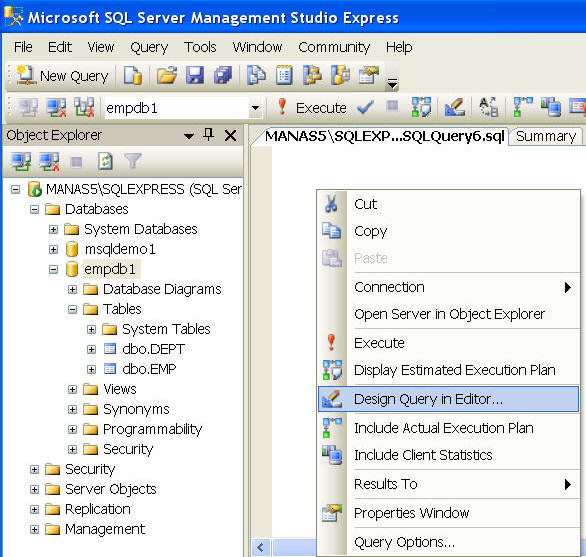Click the Object Explorer Filter funnel icon
This screenshot has width=586, height=557.
coord(133,161)
